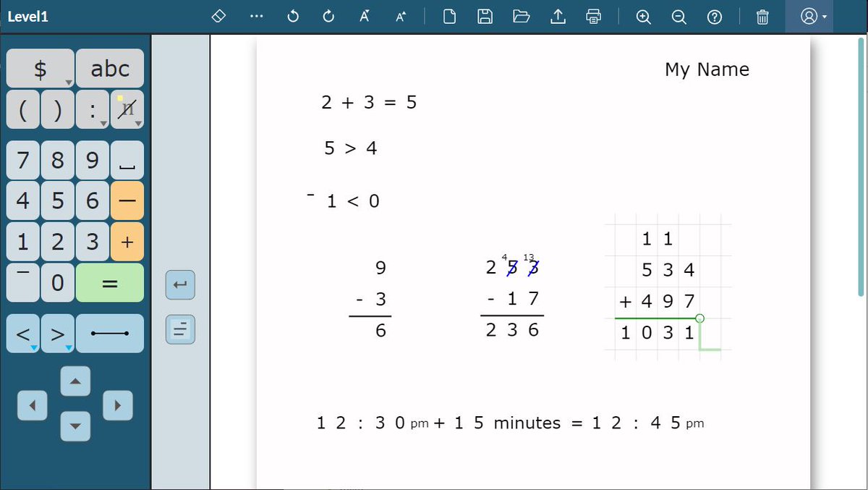Open the dollar sign symbol dropdown key
This screenshot has height=490, width=868.
[41, 68]
